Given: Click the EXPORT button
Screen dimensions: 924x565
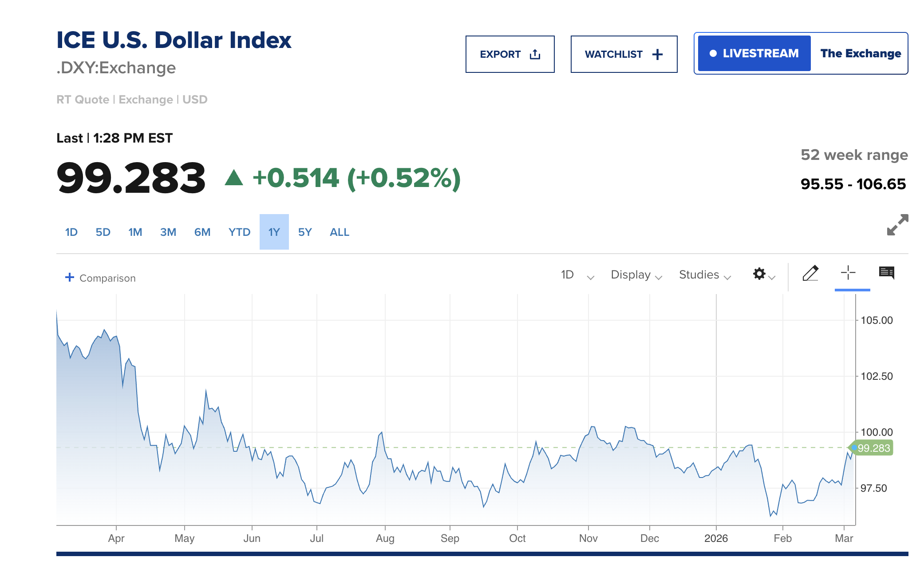Looking at the screenshot, I should (509, 54).
